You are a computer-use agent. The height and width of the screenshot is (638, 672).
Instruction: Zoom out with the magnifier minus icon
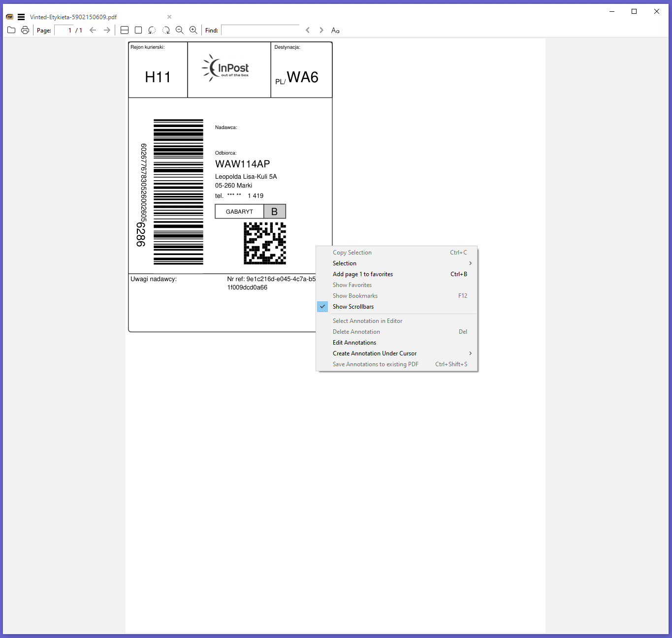[x=180, y=30]
